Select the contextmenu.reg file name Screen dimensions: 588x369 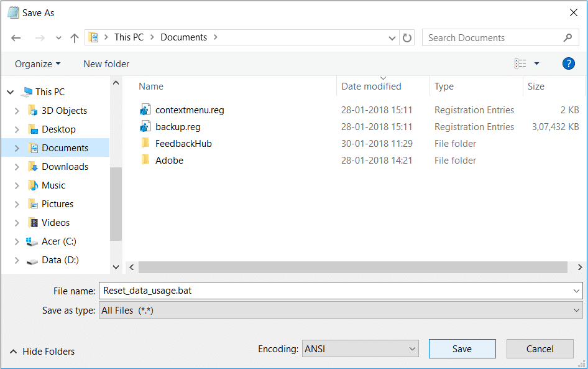[x=190, y=110]
